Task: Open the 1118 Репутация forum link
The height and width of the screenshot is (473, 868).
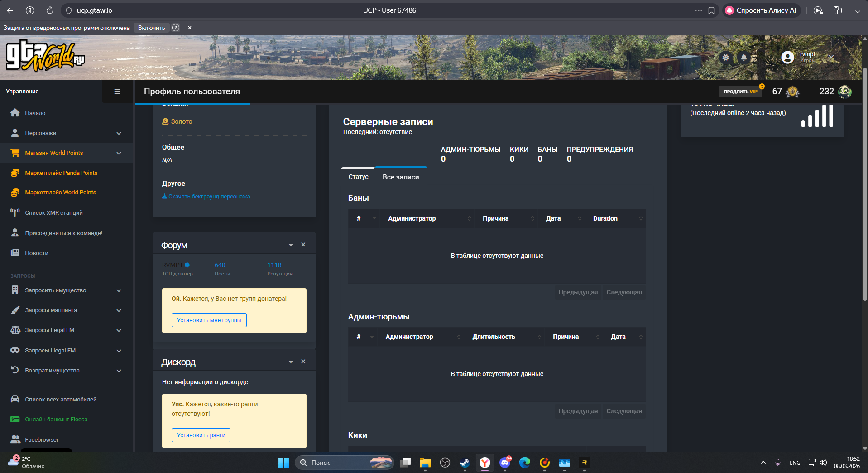Action: tap(274, 265)
